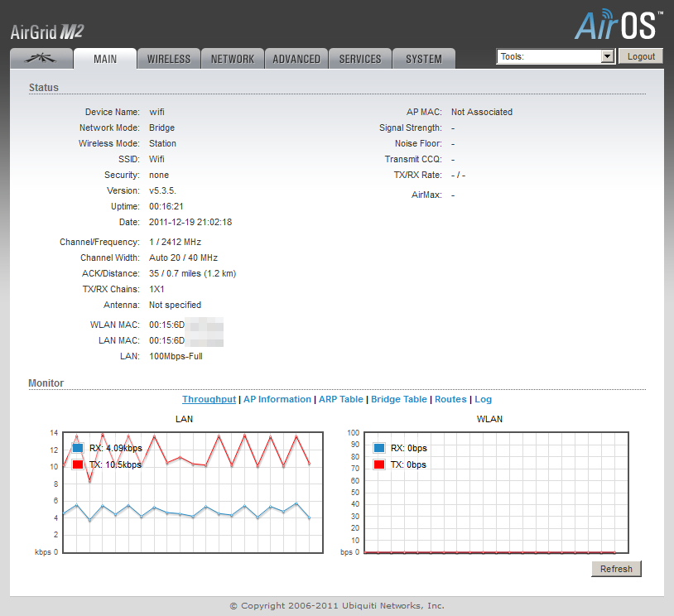
Task: Click the Antenna value 'Not specified'
Action: pos(175,306)
